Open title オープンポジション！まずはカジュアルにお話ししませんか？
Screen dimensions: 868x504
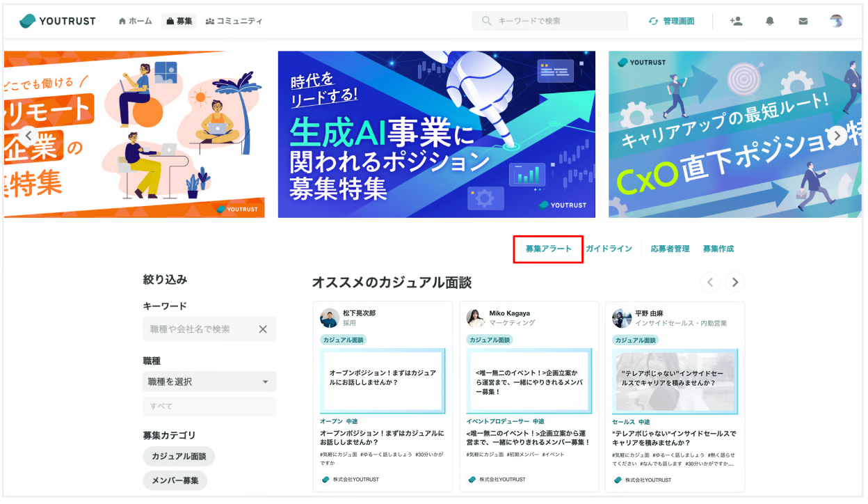(x=382, y=437)
